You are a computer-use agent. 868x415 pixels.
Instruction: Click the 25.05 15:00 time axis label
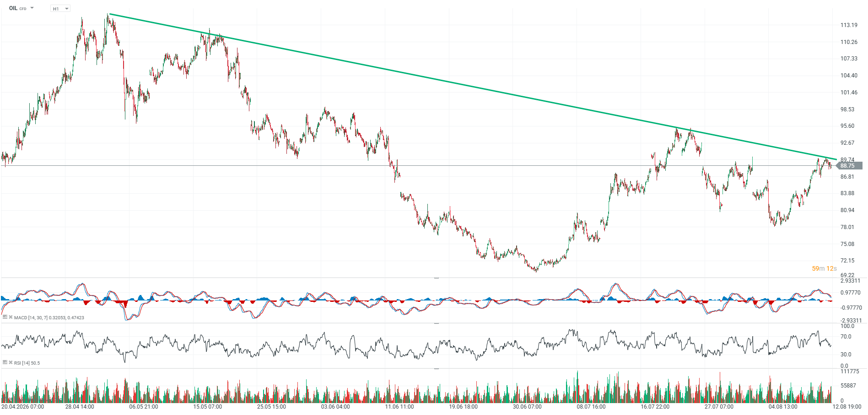[x=271, y=407]
